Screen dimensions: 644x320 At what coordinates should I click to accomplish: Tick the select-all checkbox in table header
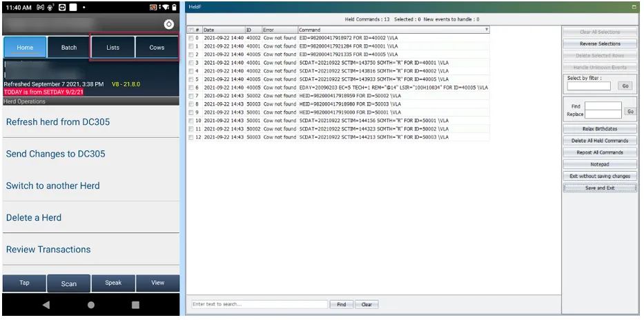pyautogui.click(x=191, y=30)
